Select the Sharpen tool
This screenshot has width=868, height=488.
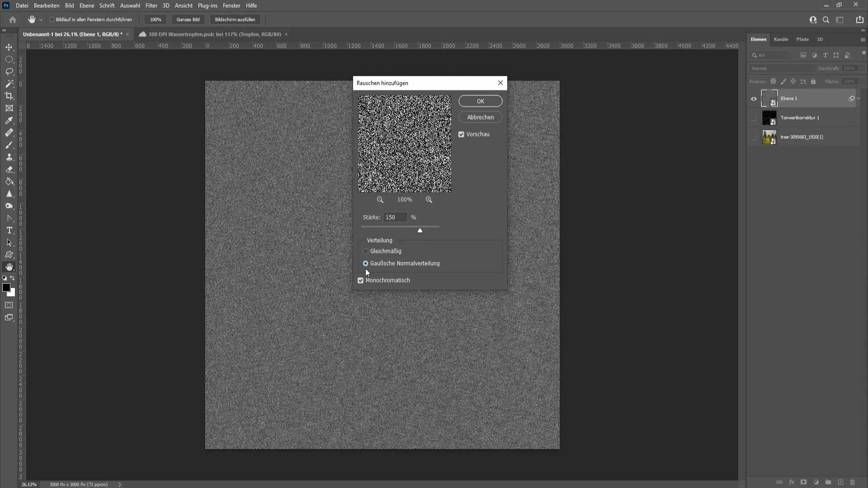[9, 194]
